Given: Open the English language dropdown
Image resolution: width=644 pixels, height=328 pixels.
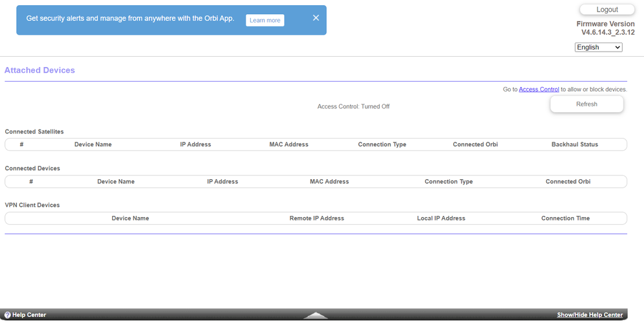Looking at the screenshot, I should [x=598, y=47].
